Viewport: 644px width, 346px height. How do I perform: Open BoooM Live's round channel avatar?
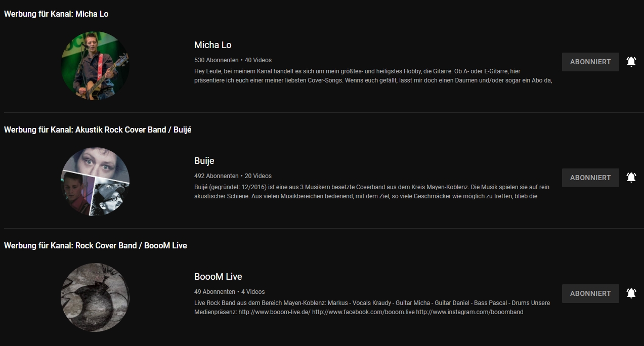95,297
